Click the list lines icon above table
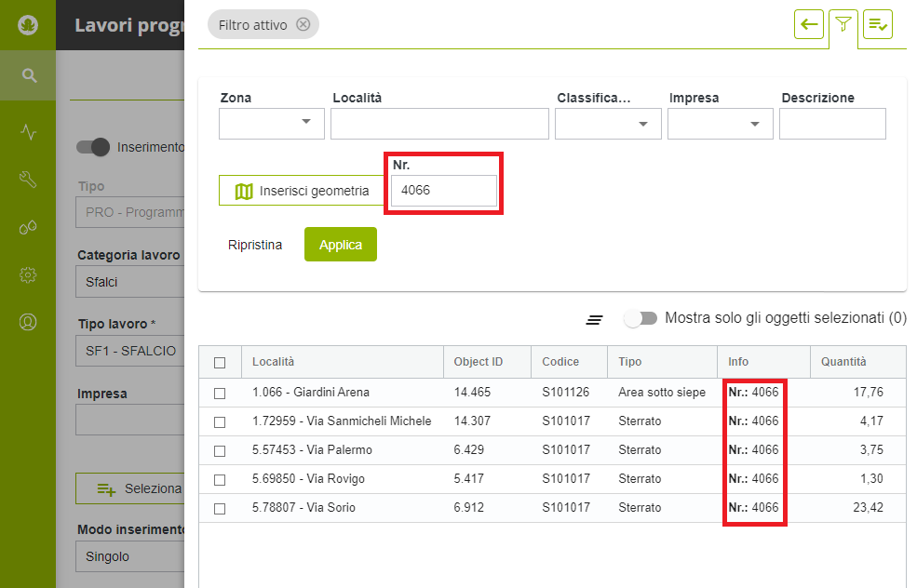This screenshot has width=917, height=588. [594, 319]
